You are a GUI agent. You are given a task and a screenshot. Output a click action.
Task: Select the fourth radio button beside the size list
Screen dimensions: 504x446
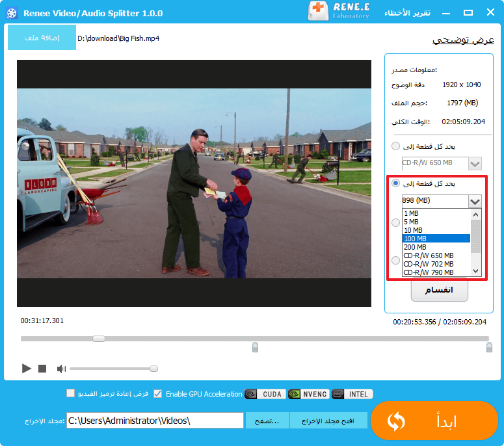pyautogui.click(x=395, y=260)
